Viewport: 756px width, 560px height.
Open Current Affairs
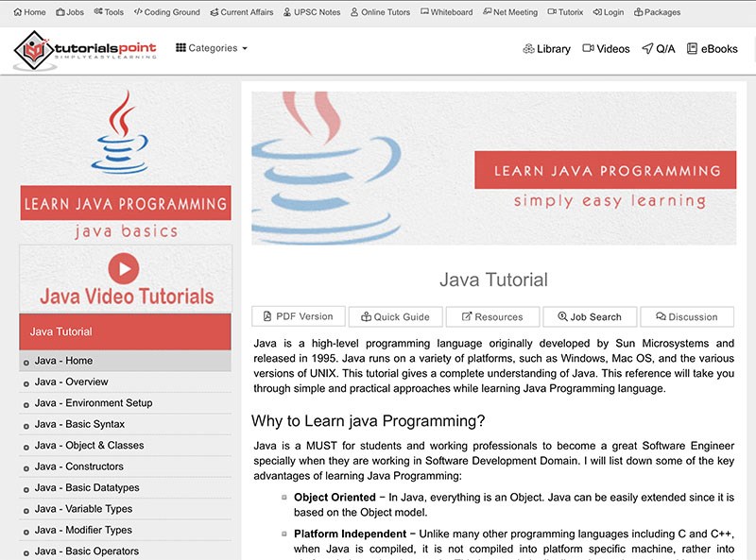241,12
